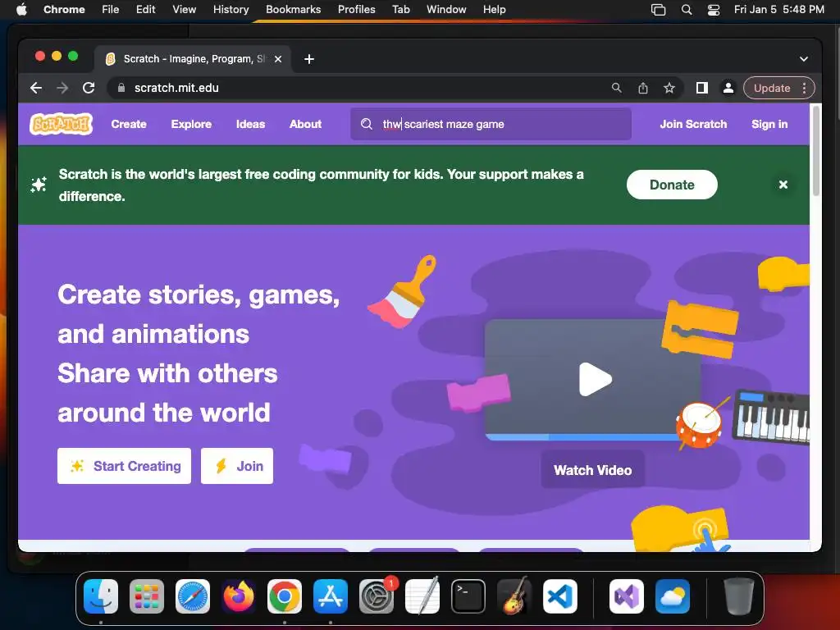Open the Chrome profile icon

click(728, 88)
